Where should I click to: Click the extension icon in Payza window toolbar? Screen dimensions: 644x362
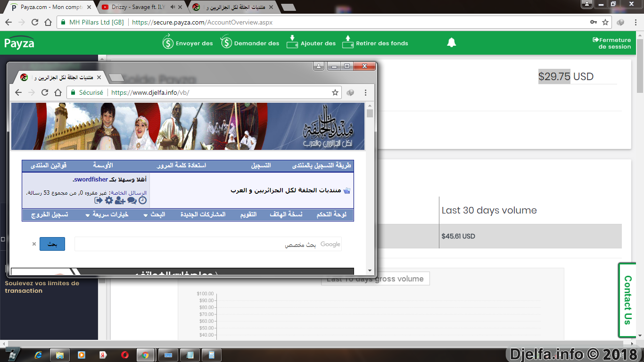(x=620, y=22)
